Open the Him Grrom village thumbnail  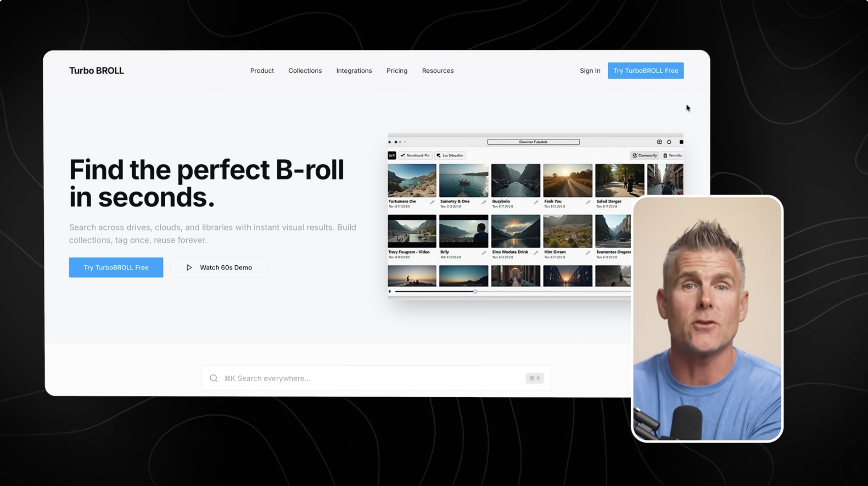click(x=568, y=231)
